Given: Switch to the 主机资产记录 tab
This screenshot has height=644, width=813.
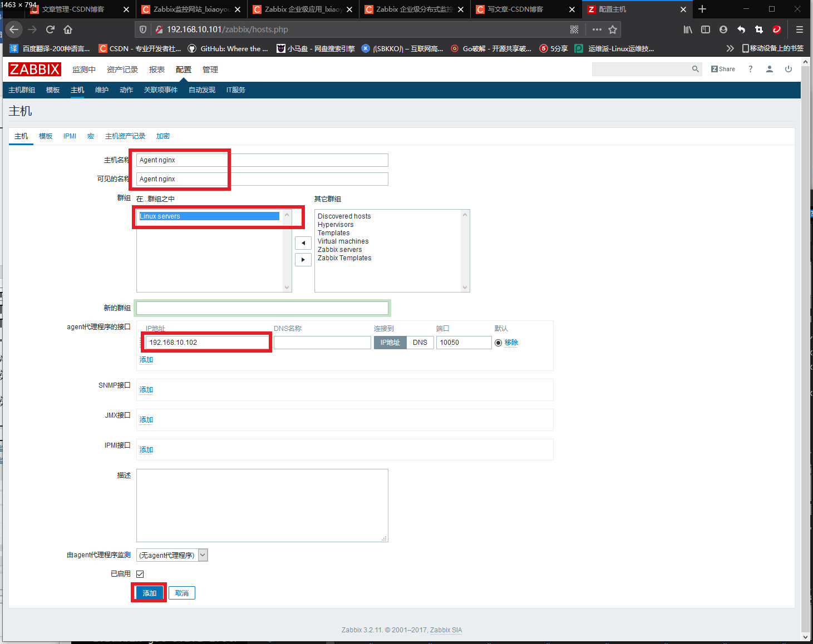Looking at the screenshot, I should pyautogui.click(x=125, y=136).
